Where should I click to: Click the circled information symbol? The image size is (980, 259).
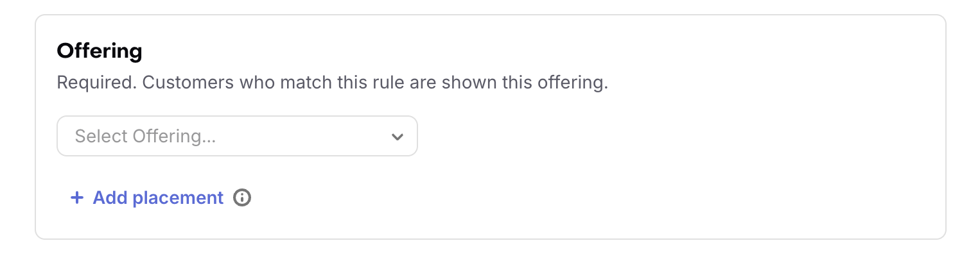click(242, 198)
